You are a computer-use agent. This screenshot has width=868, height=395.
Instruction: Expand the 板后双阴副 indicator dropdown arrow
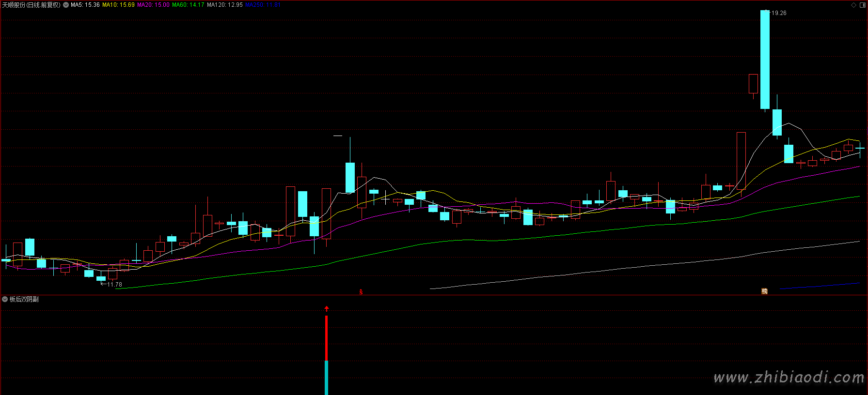[x=5, y=300]
